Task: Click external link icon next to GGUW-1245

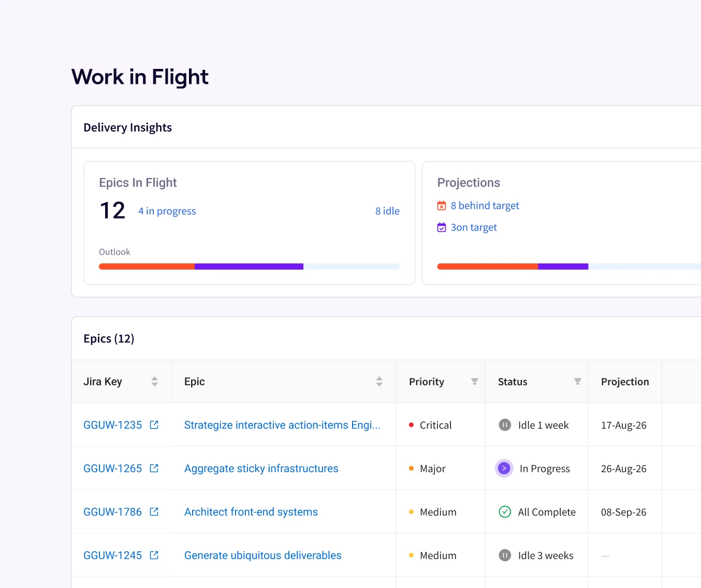Action: point(154,555)
